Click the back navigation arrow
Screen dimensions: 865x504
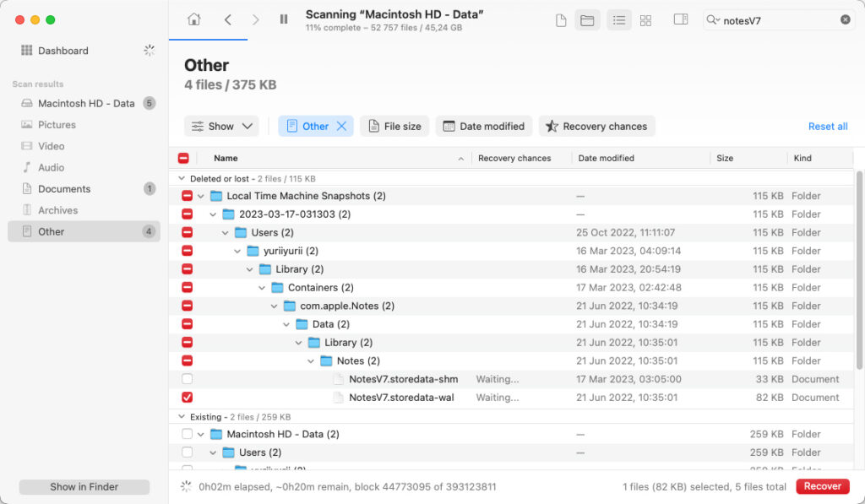coord(226,19)
